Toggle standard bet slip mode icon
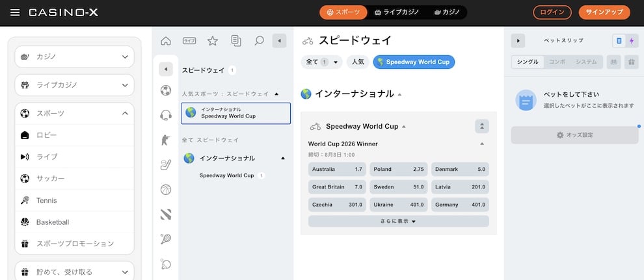The height and width of the screenshot is (280, 644). (619, 40)
